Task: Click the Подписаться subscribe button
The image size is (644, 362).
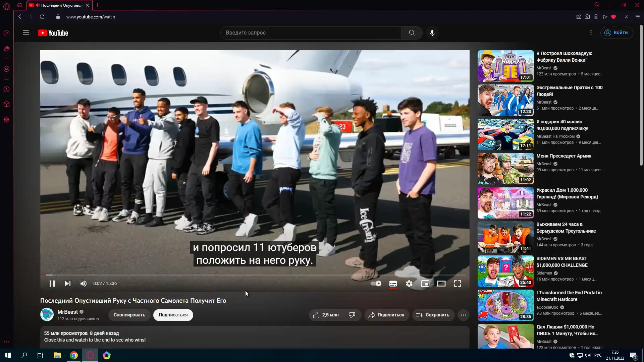Action: click(173, 315)
